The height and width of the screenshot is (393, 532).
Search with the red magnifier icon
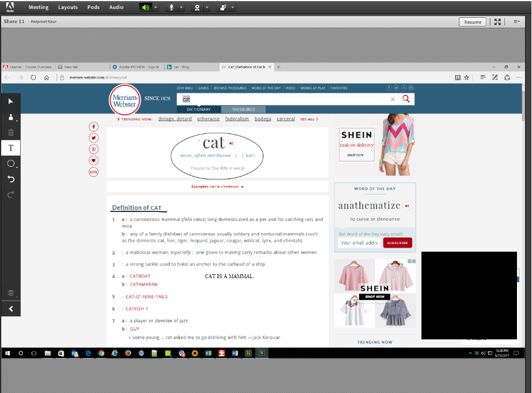[x=405, y=99]
